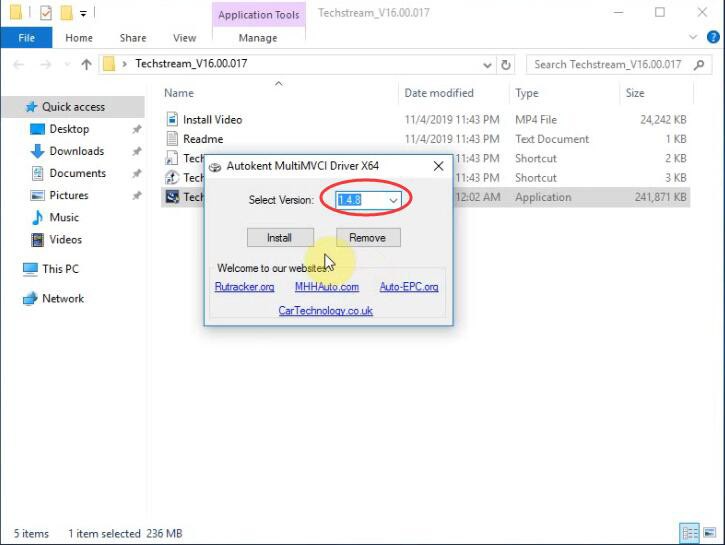Click the Install Video MP4 file icon
The image size is (725, 545).
click(172, 119)
